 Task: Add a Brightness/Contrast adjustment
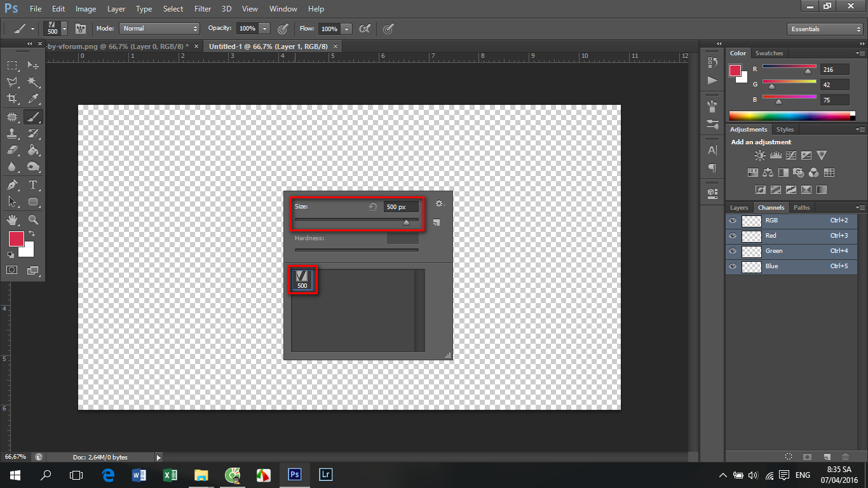pos(760,155)
